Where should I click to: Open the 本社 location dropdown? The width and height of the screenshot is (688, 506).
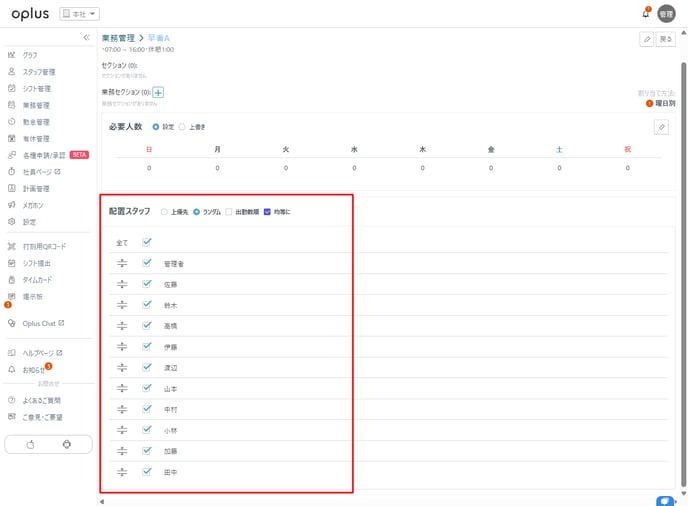80,14
